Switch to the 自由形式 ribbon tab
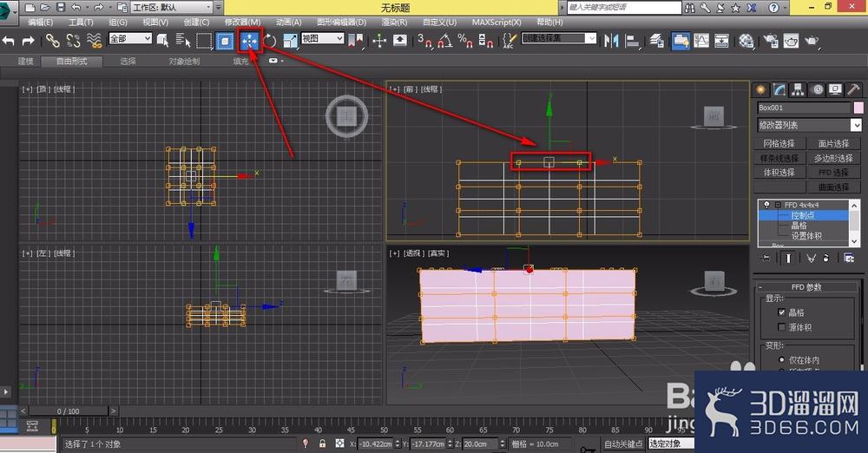 point(72,61)
